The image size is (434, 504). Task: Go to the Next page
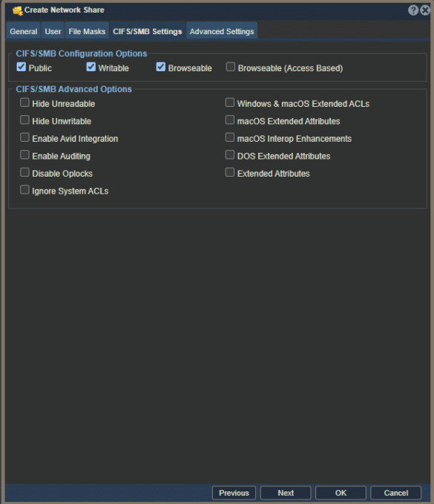click(x=286, y=493)
